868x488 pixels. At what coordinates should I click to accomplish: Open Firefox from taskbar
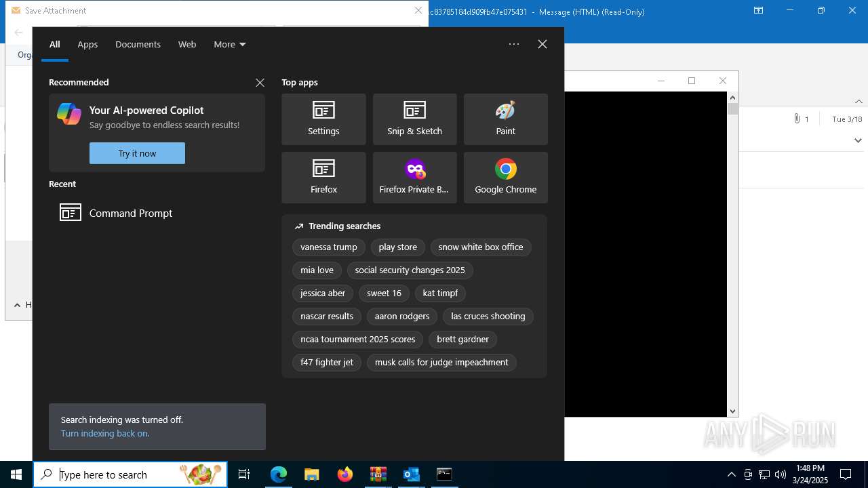tap(345, 474)
